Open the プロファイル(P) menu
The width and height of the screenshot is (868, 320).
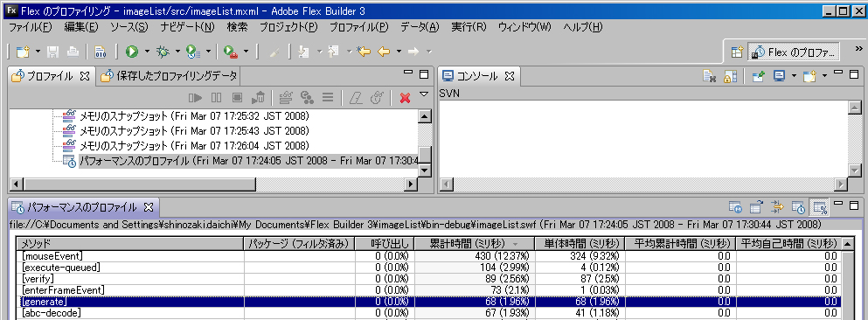click(358, 26)
